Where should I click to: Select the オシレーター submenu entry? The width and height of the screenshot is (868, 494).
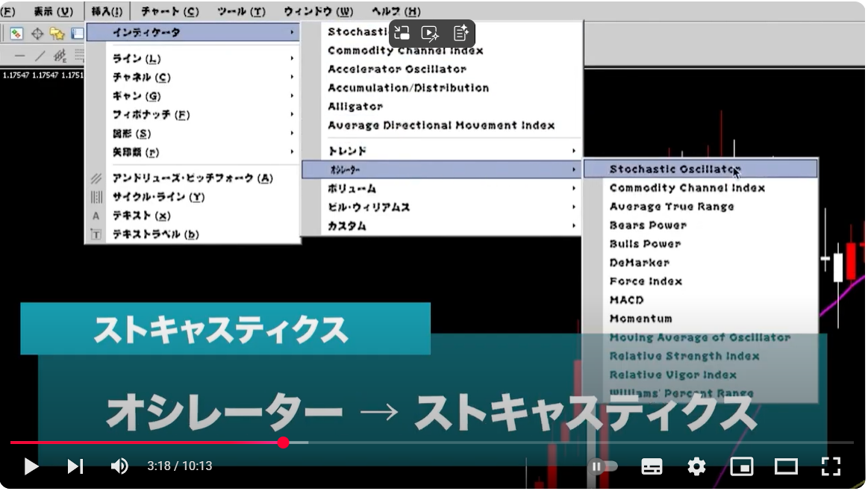click(443, 170)
